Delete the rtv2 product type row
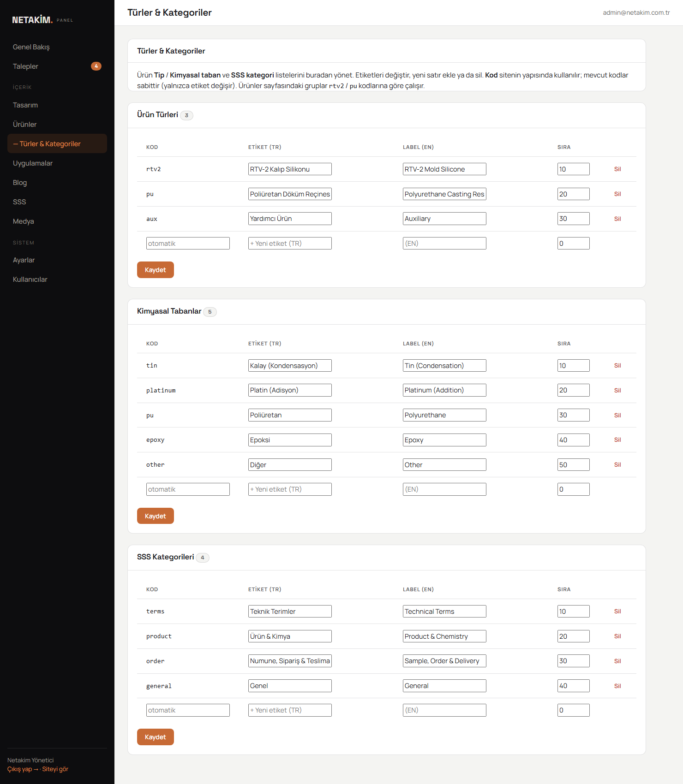 pos(617,169)
